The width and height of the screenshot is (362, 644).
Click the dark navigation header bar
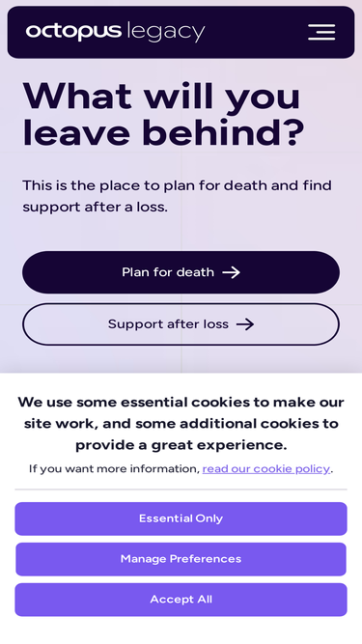point(181,32)
